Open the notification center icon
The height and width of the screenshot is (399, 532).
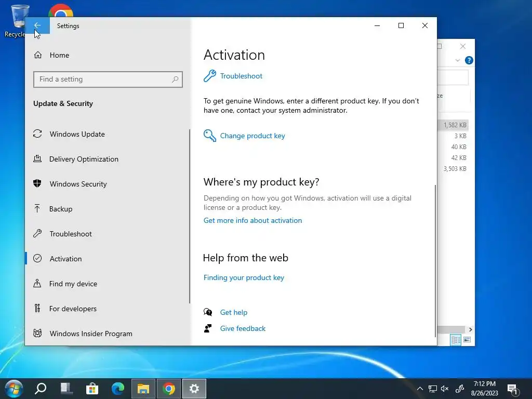point(513,389)
